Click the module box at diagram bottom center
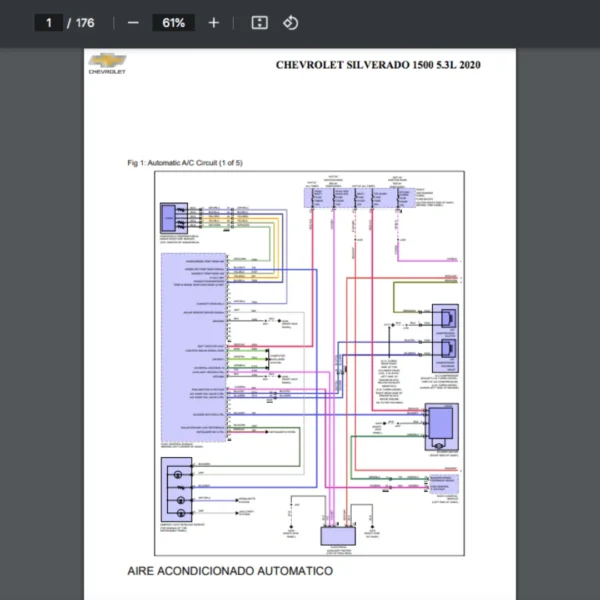 point(340,536)
